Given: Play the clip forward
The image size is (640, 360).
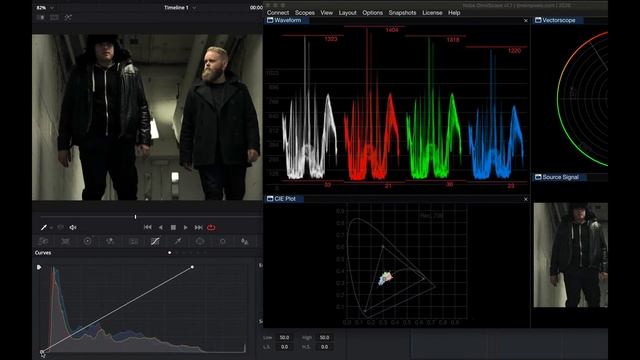Looking at the screenshot, I should point(185,227).
